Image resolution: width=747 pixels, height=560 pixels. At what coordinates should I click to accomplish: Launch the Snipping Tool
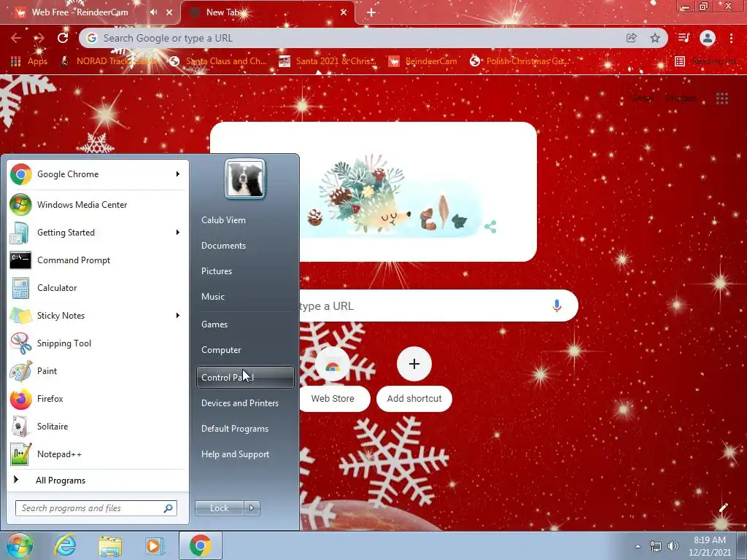pyautogui.click(x=96, y=343)
